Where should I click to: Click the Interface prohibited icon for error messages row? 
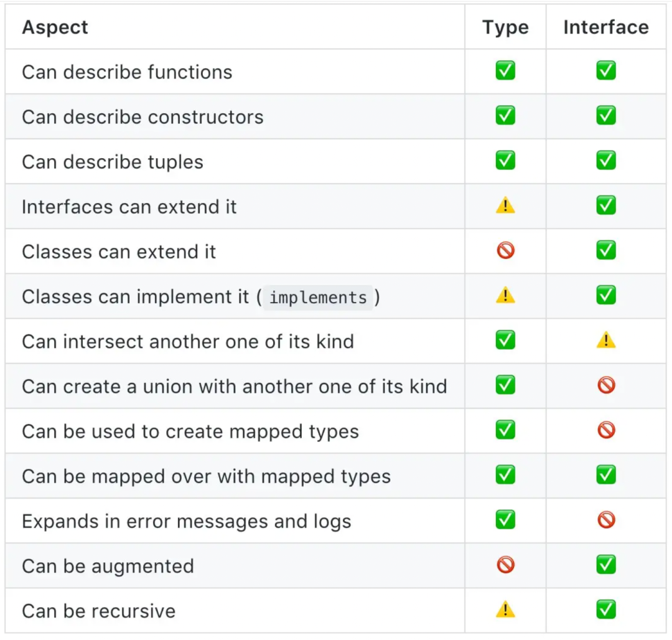point(605,520)
